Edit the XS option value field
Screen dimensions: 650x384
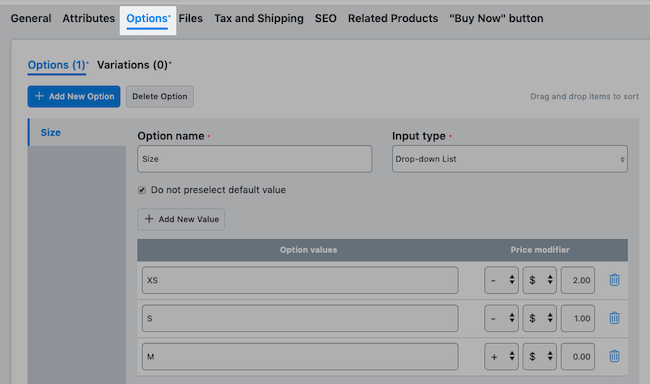pyautogui.click(x=300, y=280)
